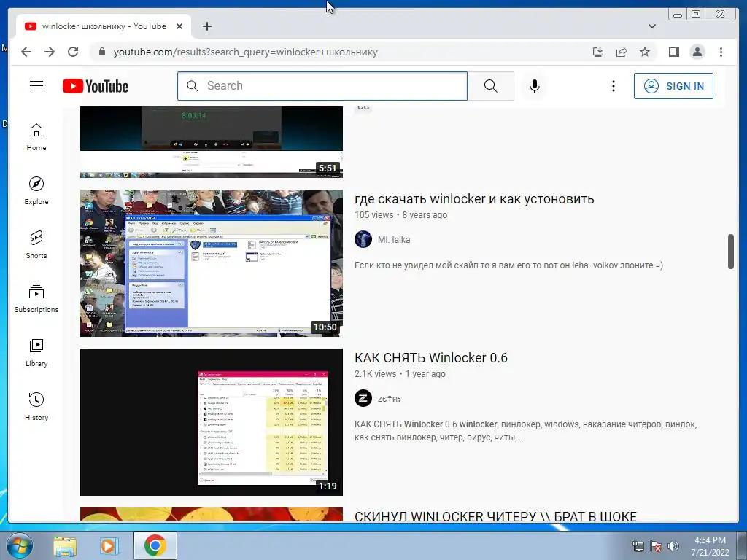This screenshot has height=560, width=747.
Task: Focus the YouTube Search input field
Action: click(x=322, y=86)
